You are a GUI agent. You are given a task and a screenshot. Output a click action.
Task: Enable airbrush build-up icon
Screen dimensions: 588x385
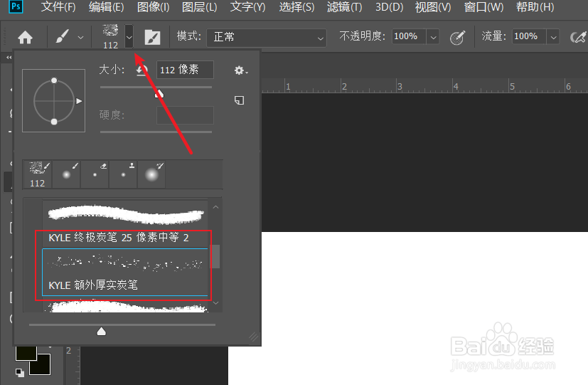coord(578,37)
